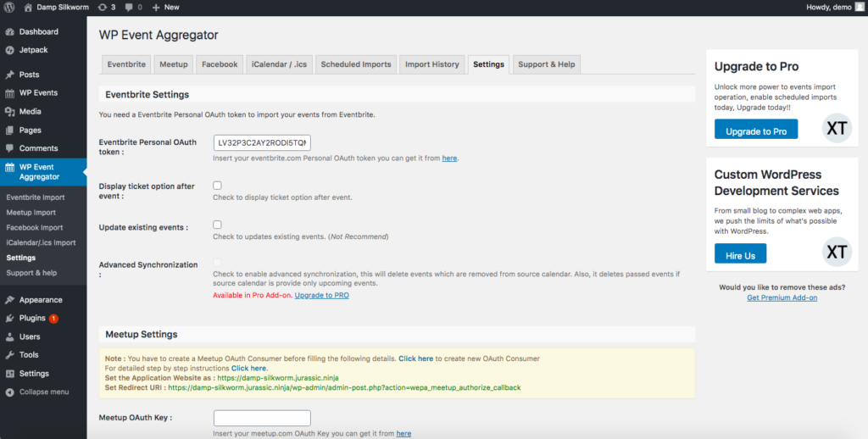Image resolution: width=868 pixels, height=439 pixels.
Task: Click the Pages sidebar icon
Action: click(x=9, y=131)
